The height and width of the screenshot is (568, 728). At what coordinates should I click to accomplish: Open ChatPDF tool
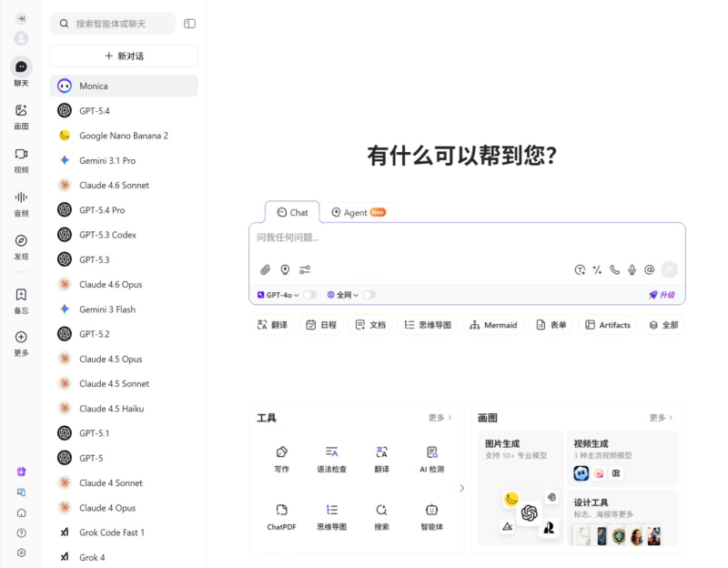click(281, 515)
